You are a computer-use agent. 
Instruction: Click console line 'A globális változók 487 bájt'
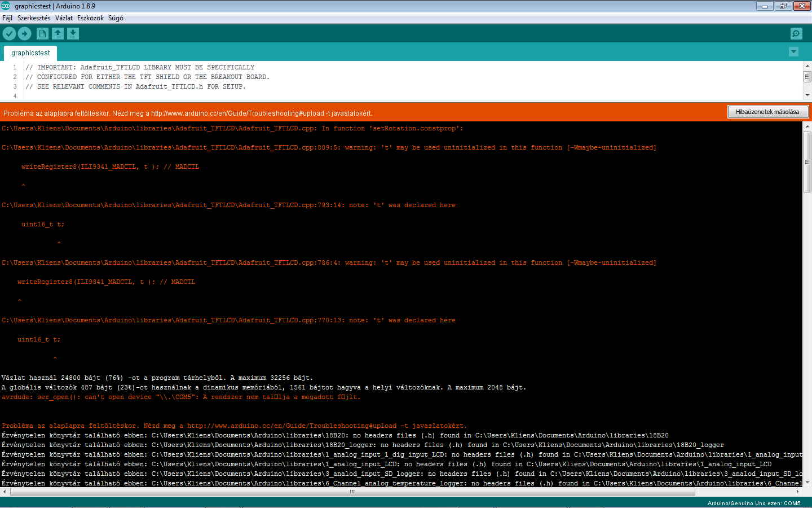point(264,388)
